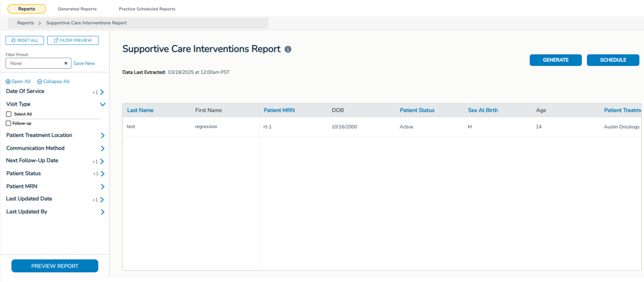This screenshot has width=644, height=282.
Task: Open Practice Scheduled Reports tab
Action: (147, 9)
